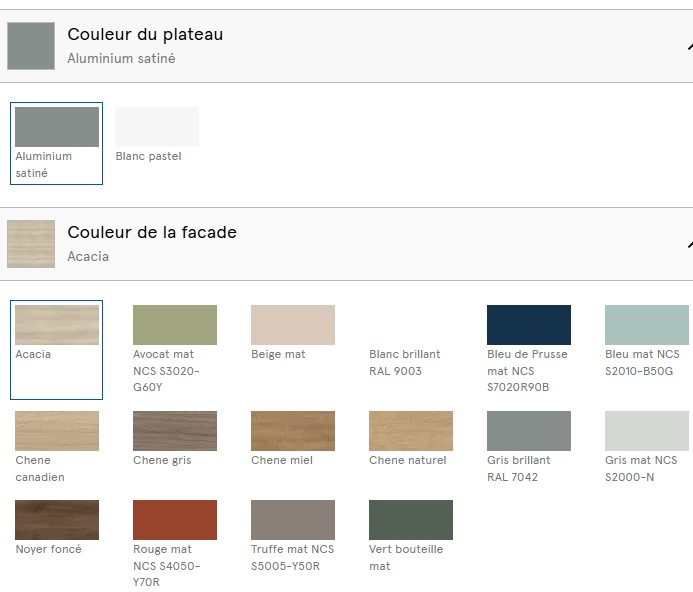693x592 pixels.
Task: Select the Beige mat facade color
Action: pos(293,349)
